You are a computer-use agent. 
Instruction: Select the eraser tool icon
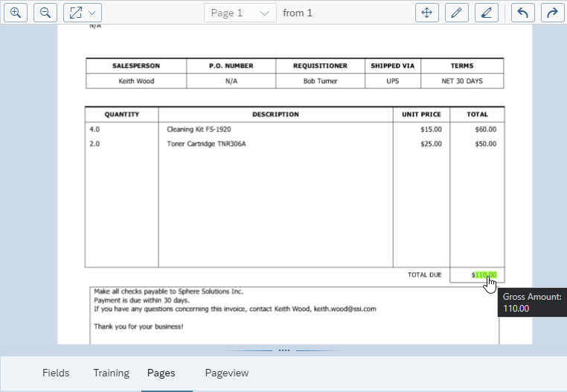(487, 13)
